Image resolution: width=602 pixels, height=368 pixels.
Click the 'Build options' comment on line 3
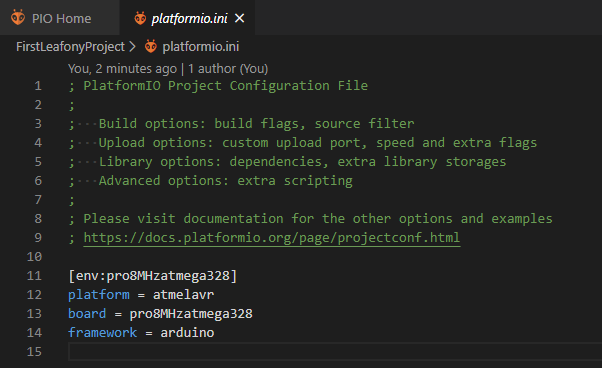[x=256, y=124]
